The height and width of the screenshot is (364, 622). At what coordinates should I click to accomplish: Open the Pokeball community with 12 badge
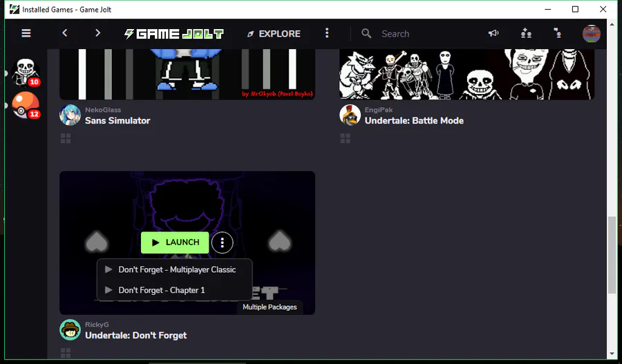tap(26, 105)
